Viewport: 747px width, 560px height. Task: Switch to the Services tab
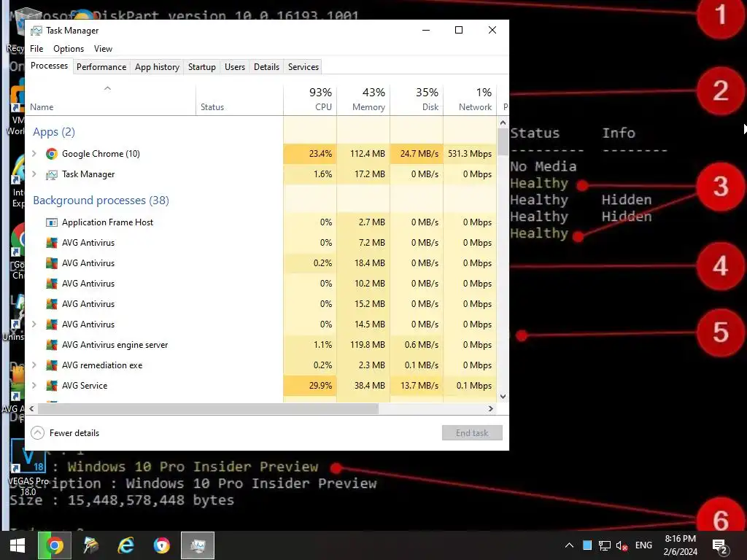pyautogui.click(x=303, y=67)
